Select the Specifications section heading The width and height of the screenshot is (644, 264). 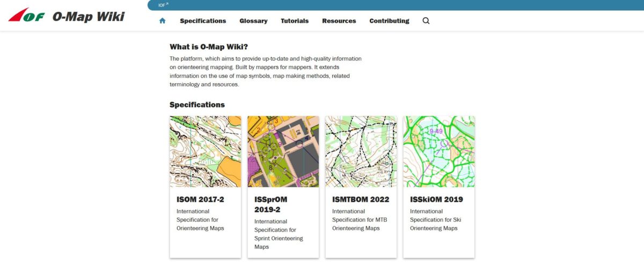coord(197,105)
